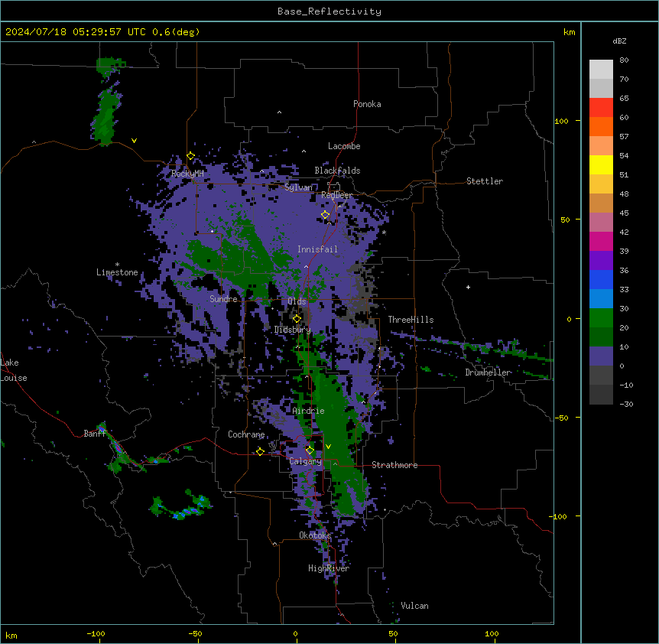
Task: Click the -100 tick on right y-axis
Action: click(x=560, y=516)
